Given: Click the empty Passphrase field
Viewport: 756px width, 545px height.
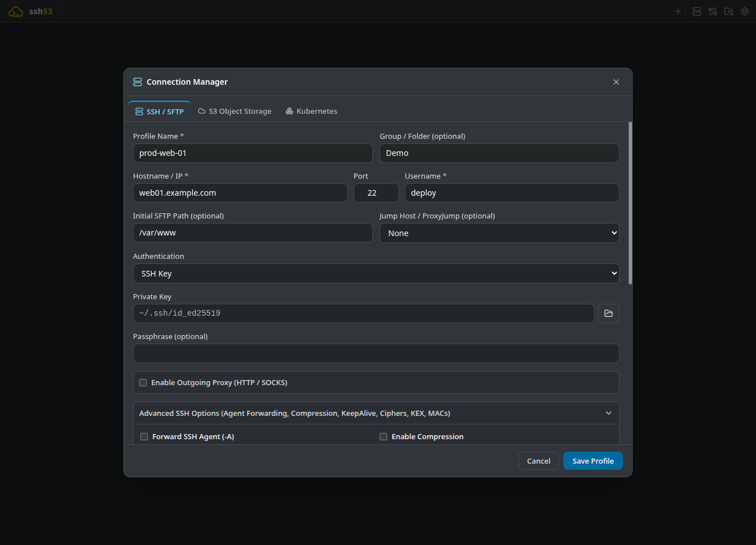Looking at the screenshot, I should click(376, 353).
